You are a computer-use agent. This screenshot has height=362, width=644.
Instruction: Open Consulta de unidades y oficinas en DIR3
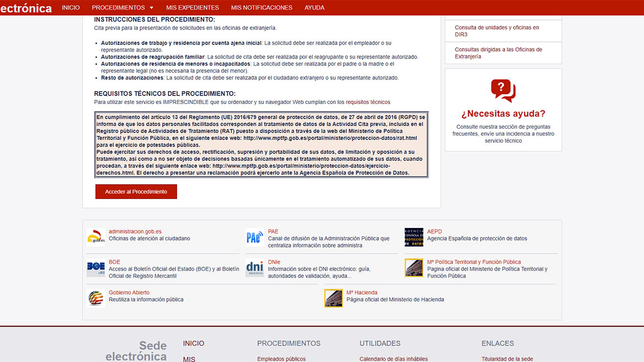[496, 31]
